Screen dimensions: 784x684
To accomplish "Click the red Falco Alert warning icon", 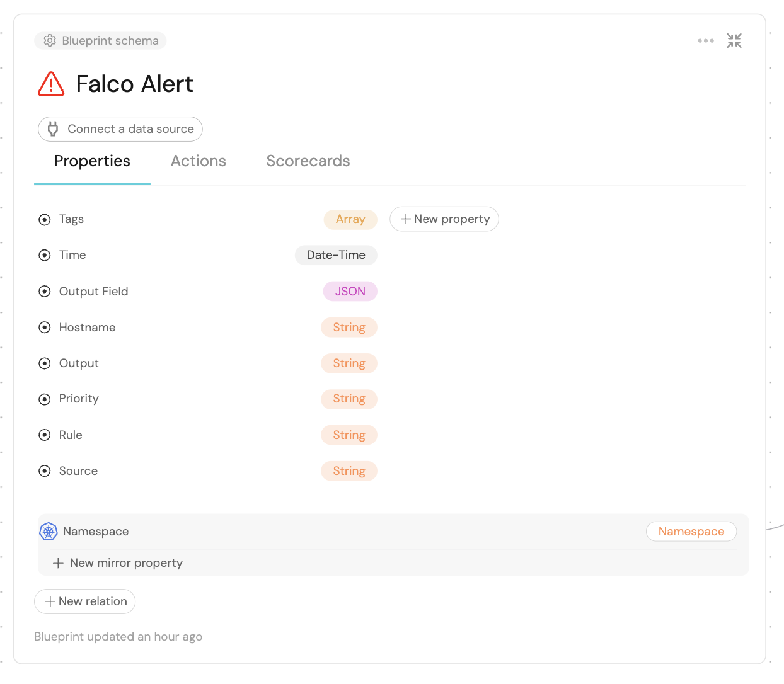I will click(51, 84).
